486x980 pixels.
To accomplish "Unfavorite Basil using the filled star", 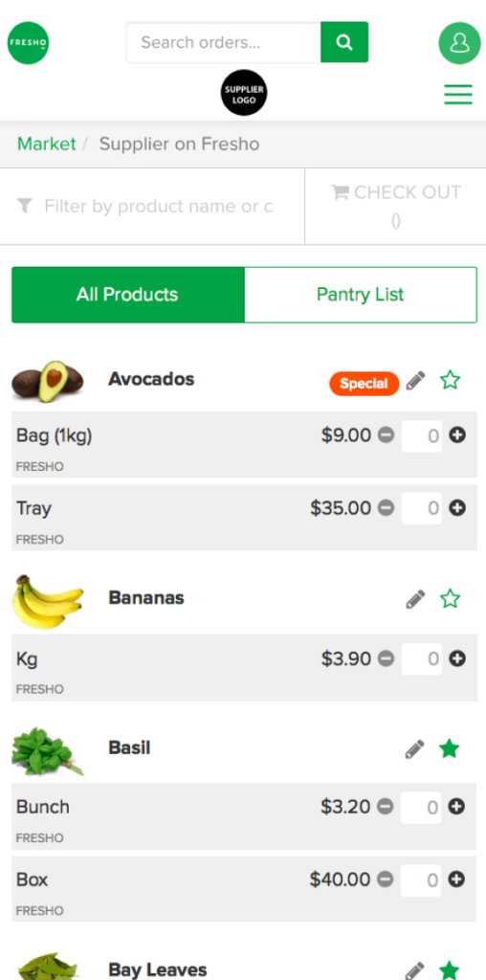I will coord(449,748).
